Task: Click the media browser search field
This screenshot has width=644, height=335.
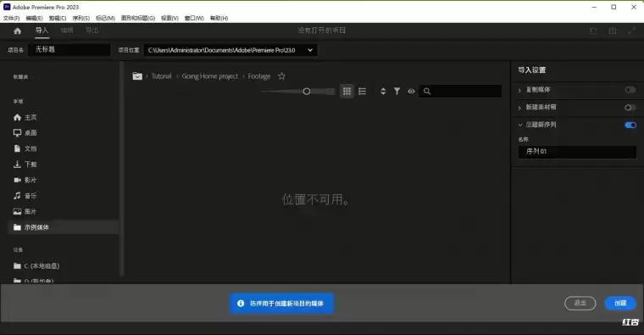Action: pyautogui.click(x=460, y=92)
